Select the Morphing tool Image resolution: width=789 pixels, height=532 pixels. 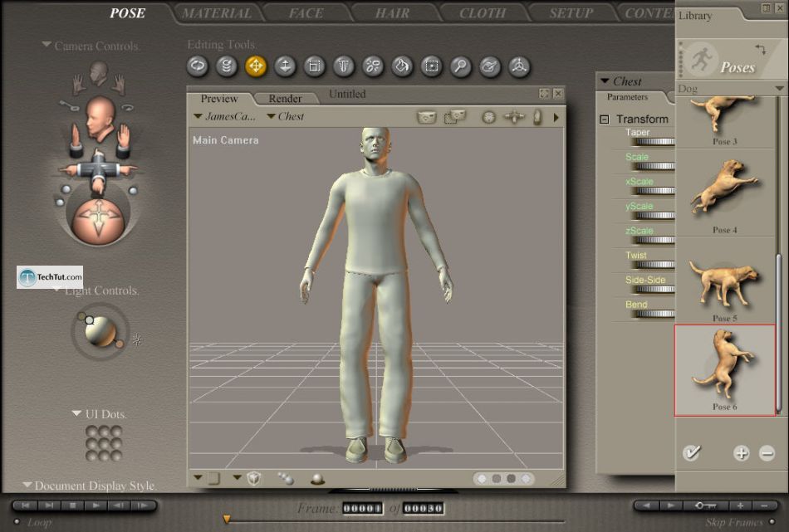pyautogui.click(x=490, y=66)
